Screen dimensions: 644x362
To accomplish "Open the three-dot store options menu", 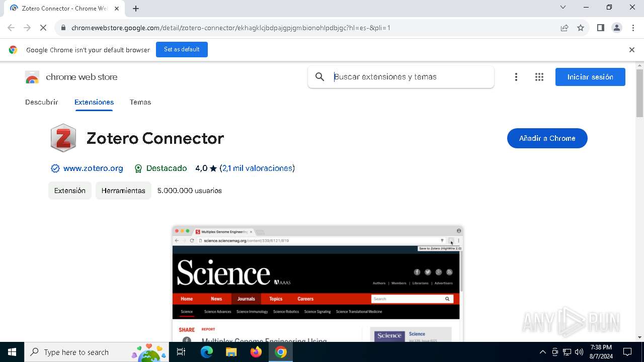I will coord(516,77).
